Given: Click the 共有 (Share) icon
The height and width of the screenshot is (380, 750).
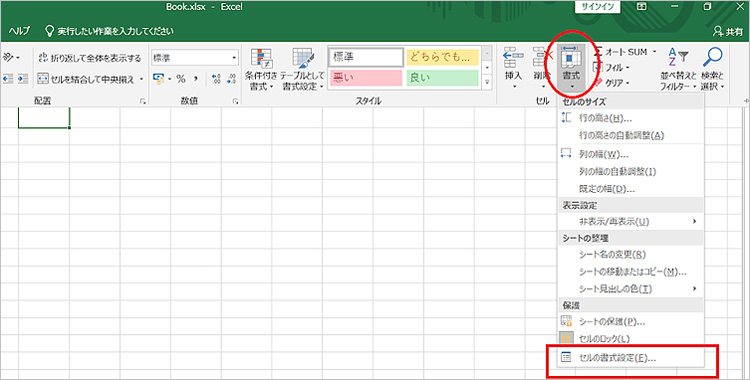Looking at the screenshot, I should click(x=718, y=32).
